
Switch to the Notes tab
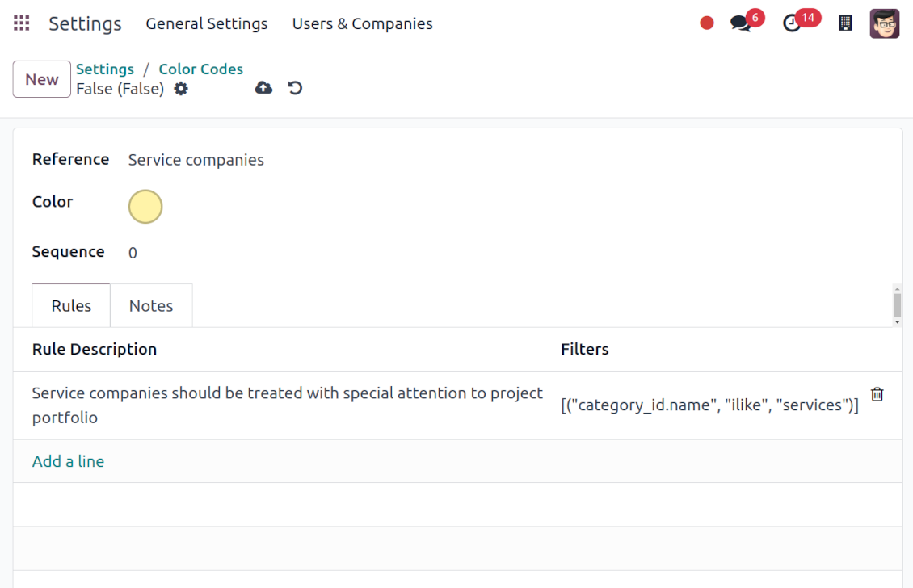pyautogui.click(x=151, y=306)
